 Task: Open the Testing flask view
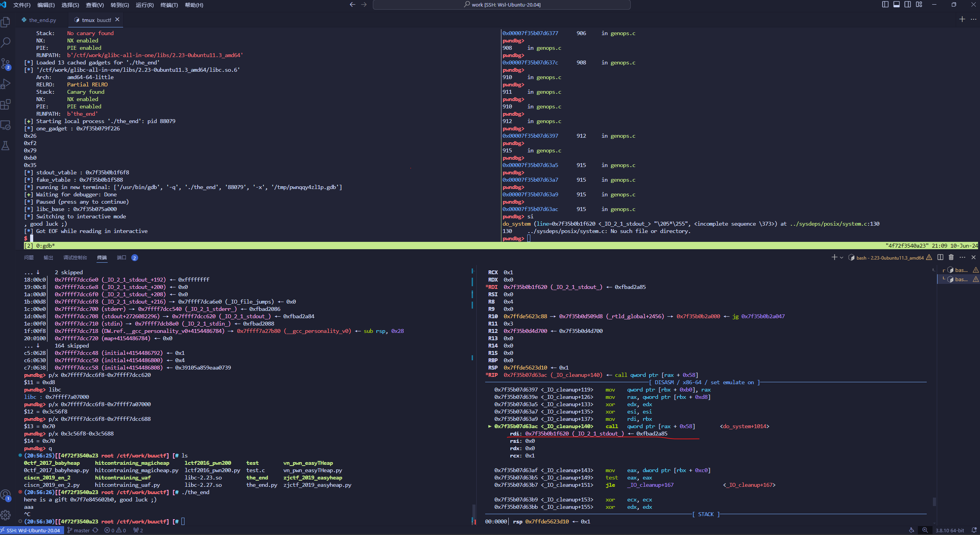[6, 146]
